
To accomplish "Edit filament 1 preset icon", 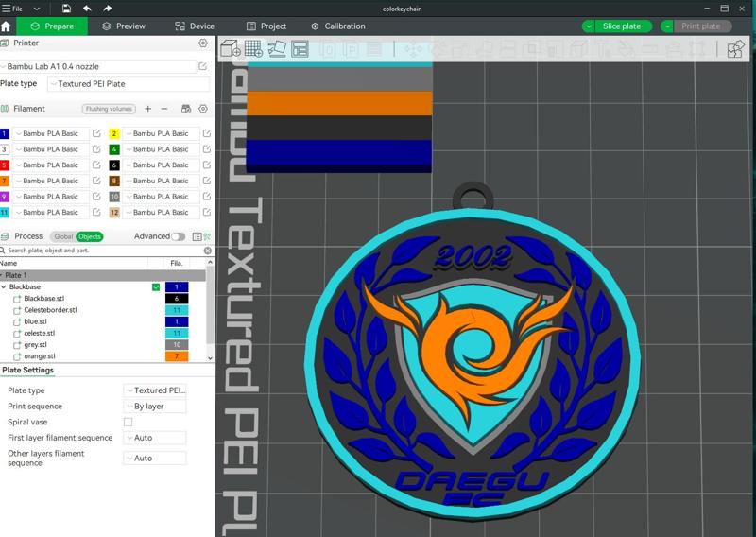I will point(96,133).
